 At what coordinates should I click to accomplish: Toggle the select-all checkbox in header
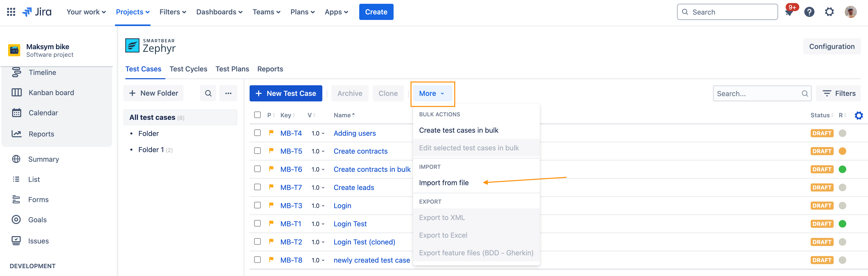257,115
